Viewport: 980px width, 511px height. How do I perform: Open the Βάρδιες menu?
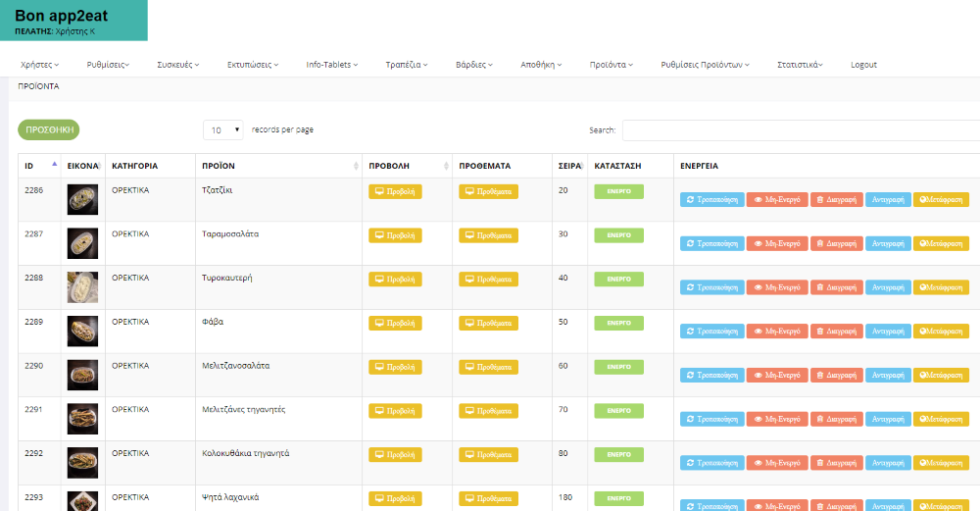pyautogui.click(x=473, y=65)
